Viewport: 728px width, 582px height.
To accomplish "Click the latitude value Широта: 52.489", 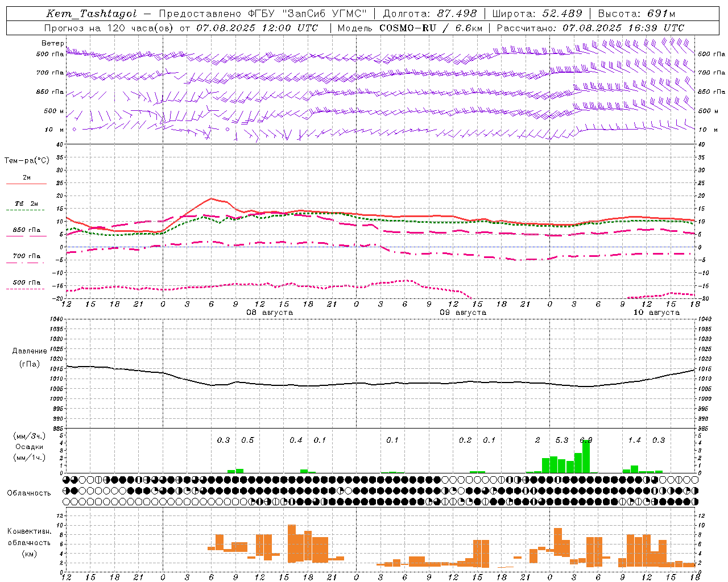I will [537, 14].
